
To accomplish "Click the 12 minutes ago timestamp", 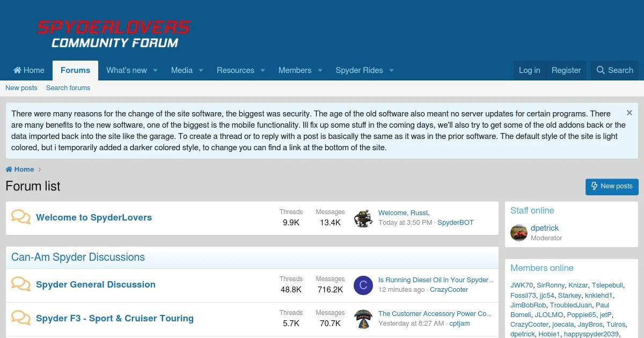I will click(401, 290).
